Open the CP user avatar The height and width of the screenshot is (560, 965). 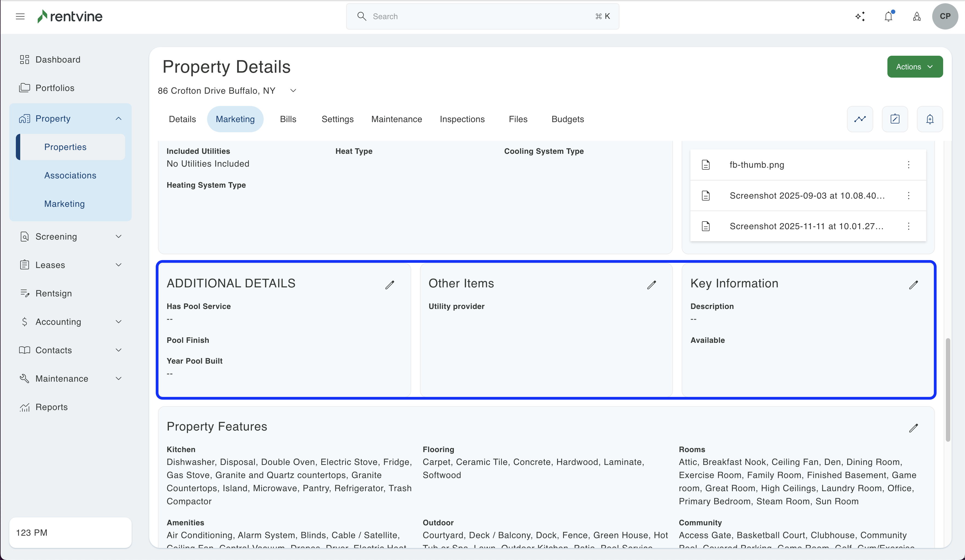945,16
